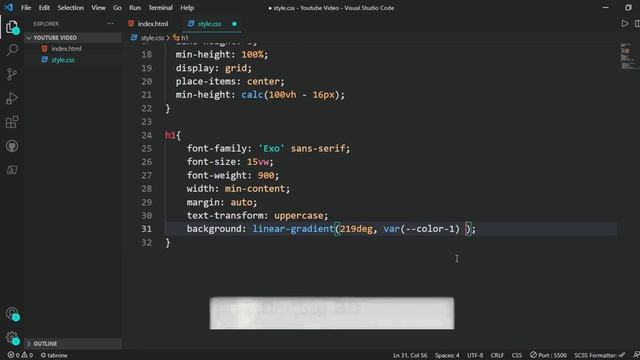Click line number 24 in the gutter

tap(147, 135)
